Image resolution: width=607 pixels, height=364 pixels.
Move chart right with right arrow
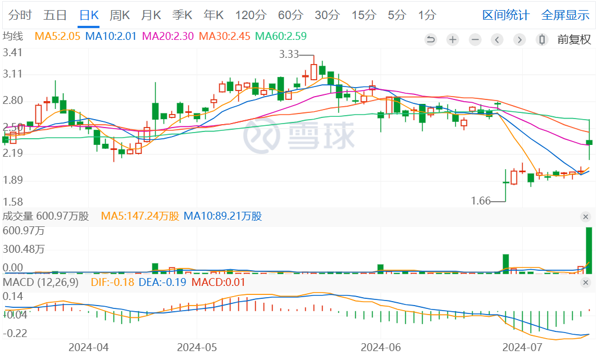[519, 39]
